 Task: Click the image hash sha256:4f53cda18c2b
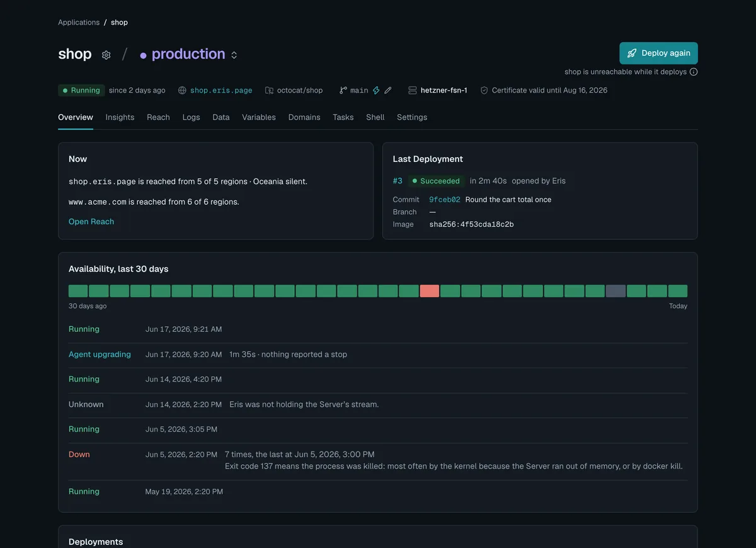point(471,224)
